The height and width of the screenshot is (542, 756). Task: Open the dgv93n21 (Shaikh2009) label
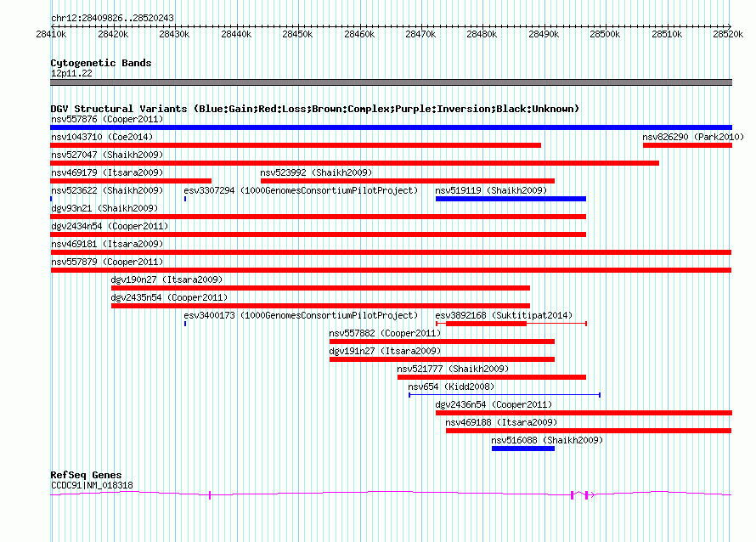(x=104, y=208)
